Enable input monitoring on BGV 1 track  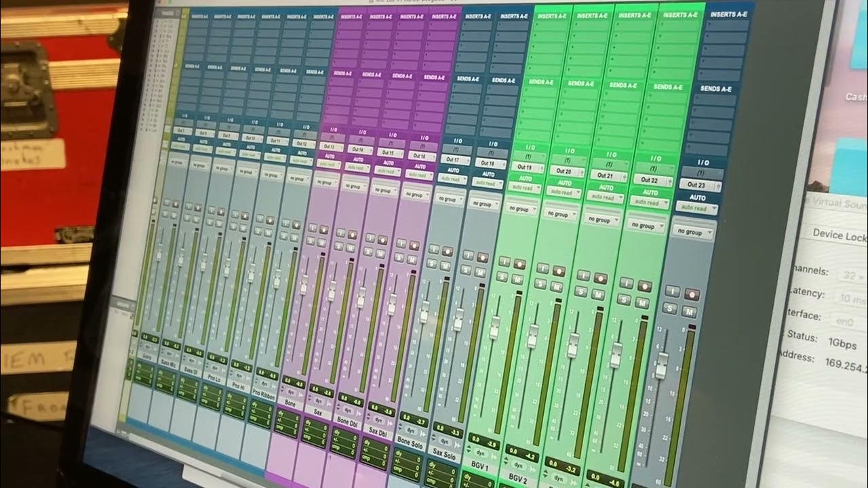tap(504, 261)
